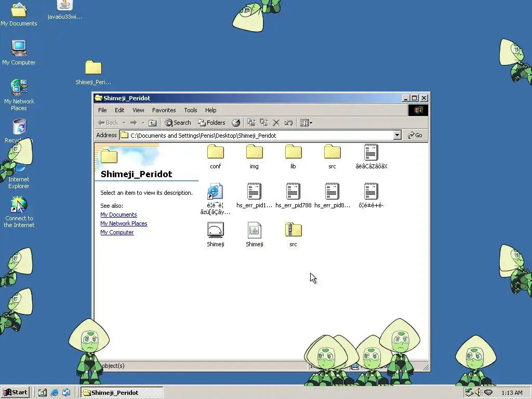Select My Network Places desktop icon
This screenshot has height=399, width=532.
point(19,95)
